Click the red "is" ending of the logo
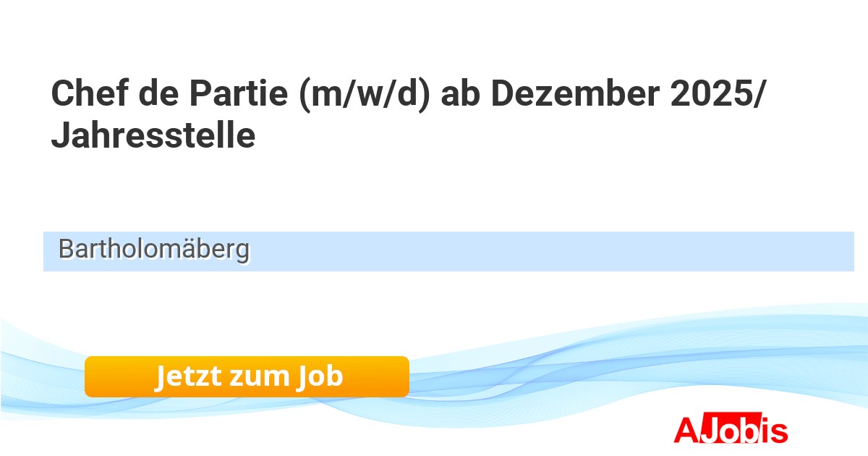Screen dimensions: 868x456 tap(773, 430)
